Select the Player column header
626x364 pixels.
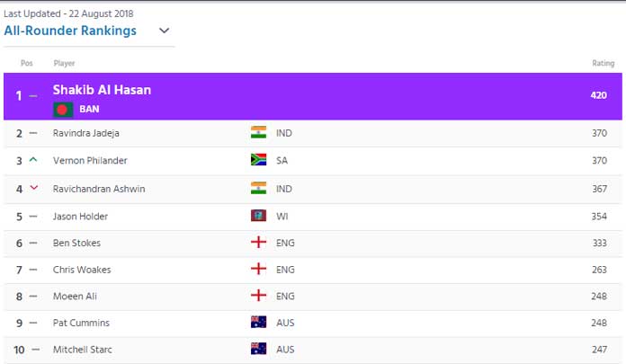(64, 63)
